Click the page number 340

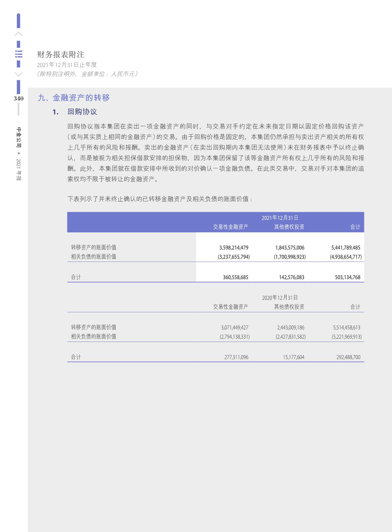(19, 98)
